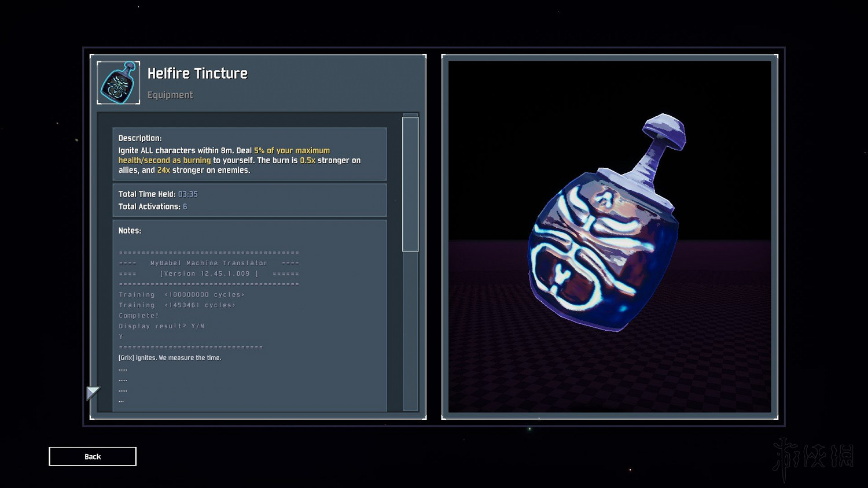Click the "[Grlx] ignites" log line

(170, 358)
